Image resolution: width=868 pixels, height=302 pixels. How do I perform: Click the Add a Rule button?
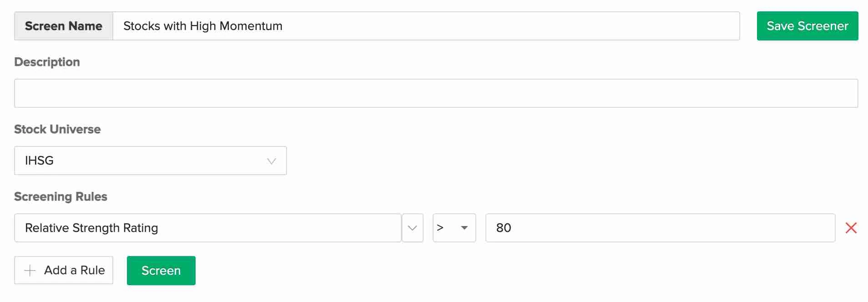(x=64, y=270)
